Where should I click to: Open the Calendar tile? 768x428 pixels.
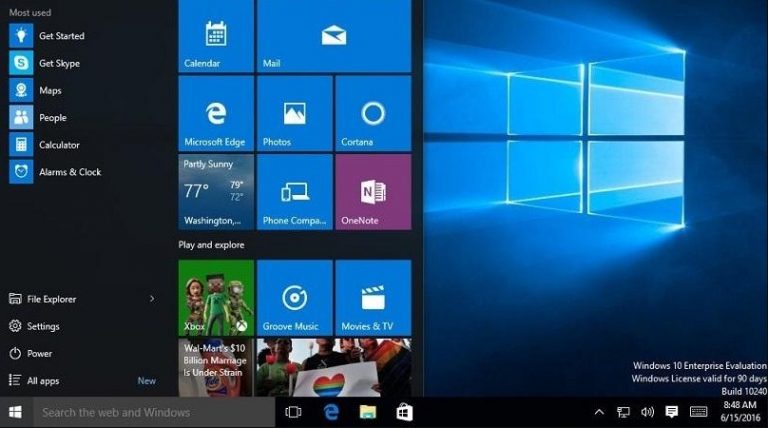pos(216,36)
